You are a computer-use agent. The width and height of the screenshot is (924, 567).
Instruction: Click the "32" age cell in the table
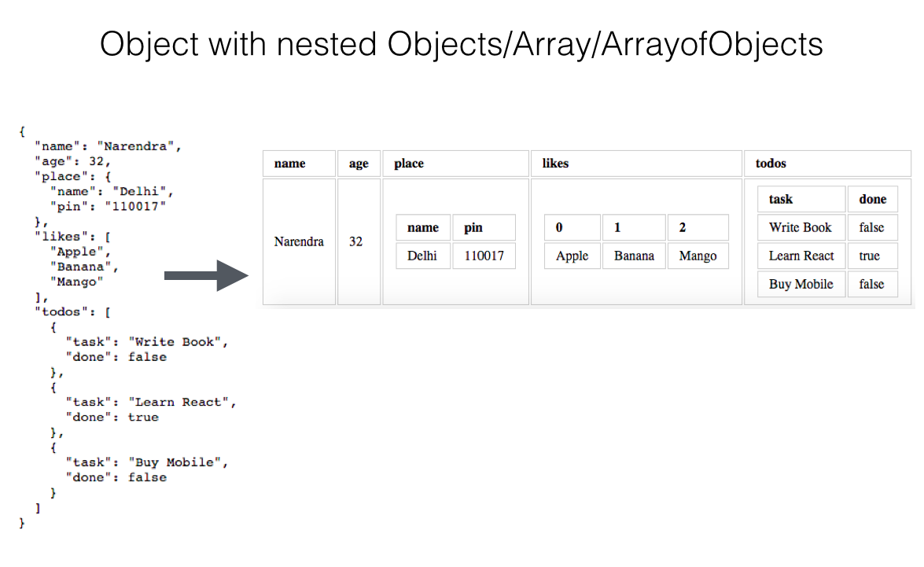(x=356, y=241)
